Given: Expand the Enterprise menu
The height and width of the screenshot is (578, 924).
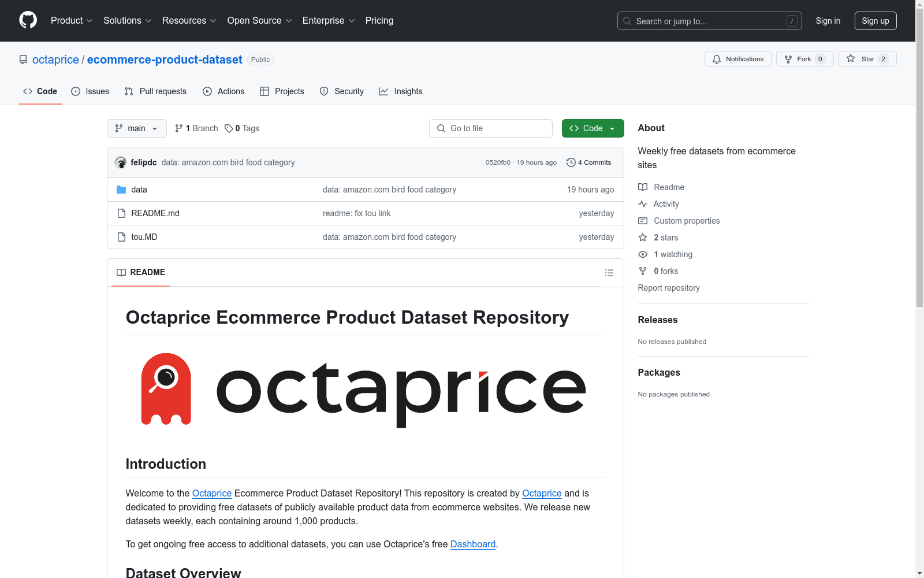Looking at the screenshot, I should coord(329,20).
